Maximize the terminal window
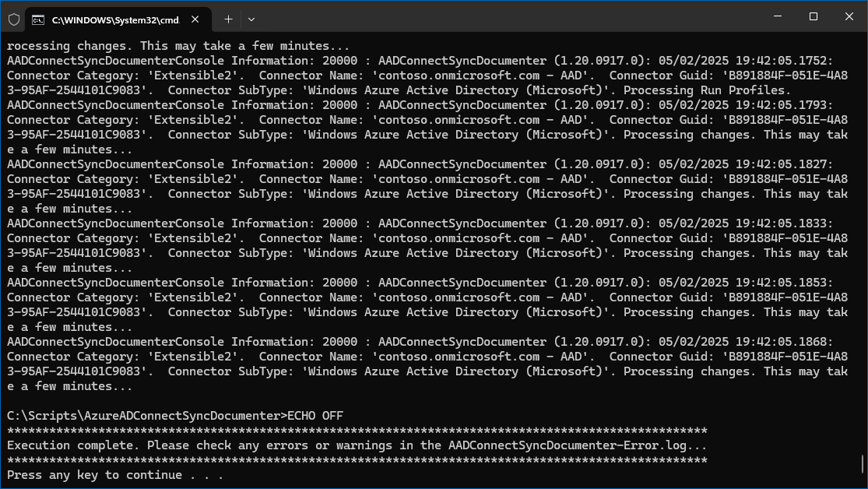Screen dimensions: 868x489 pyautogui.click(x=814, y=16)
